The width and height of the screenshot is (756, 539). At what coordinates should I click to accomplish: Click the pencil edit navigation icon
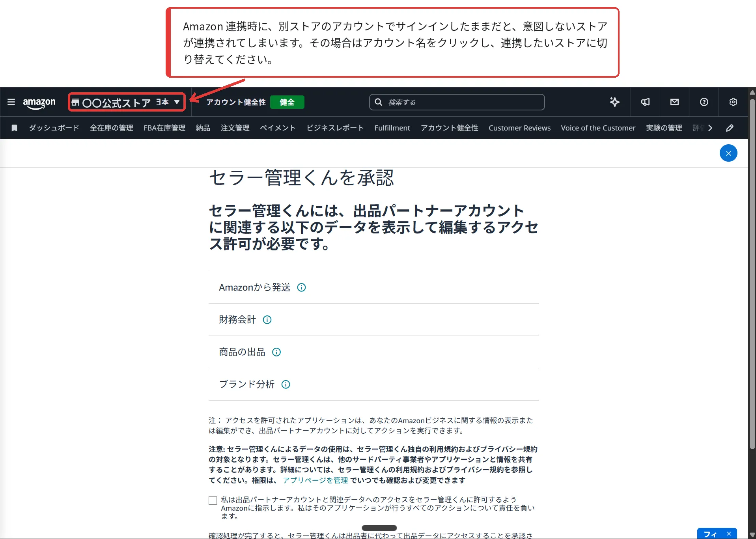[x=730, y=128]
